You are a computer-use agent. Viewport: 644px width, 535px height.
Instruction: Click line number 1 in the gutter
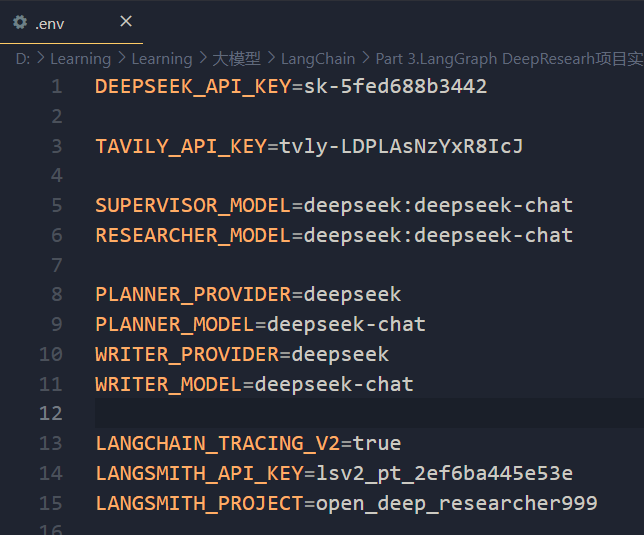(57, 87)
